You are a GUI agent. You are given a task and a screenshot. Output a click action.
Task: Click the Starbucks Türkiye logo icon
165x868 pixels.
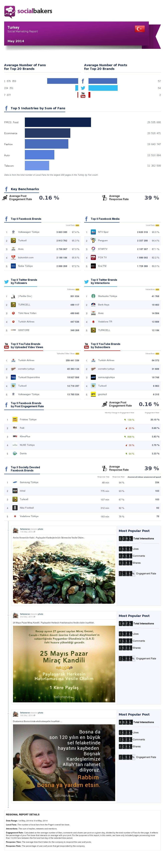(93, 296)
